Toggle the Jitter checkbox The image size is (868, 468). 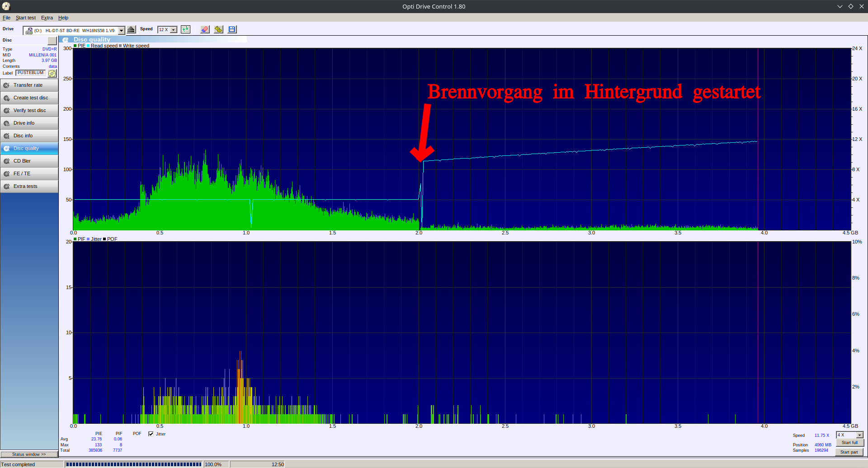tap(151, 434)
